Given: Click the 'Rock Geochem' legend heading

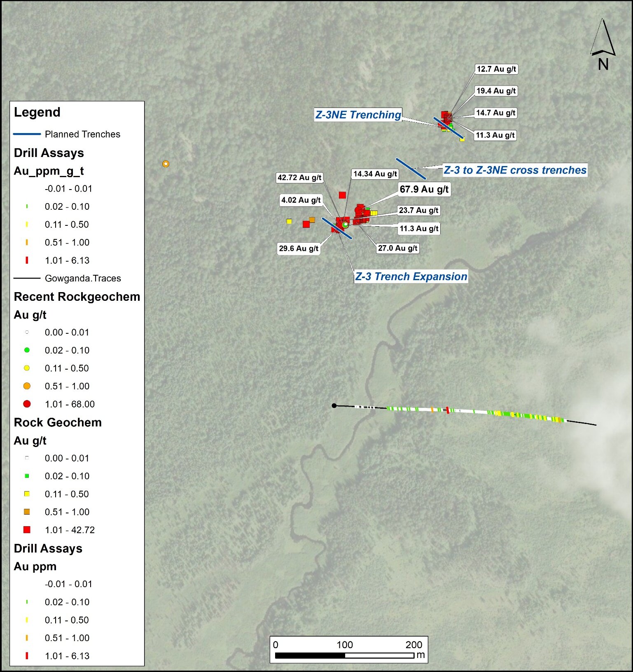Looking at the screenshot, I should click(58, 423).
